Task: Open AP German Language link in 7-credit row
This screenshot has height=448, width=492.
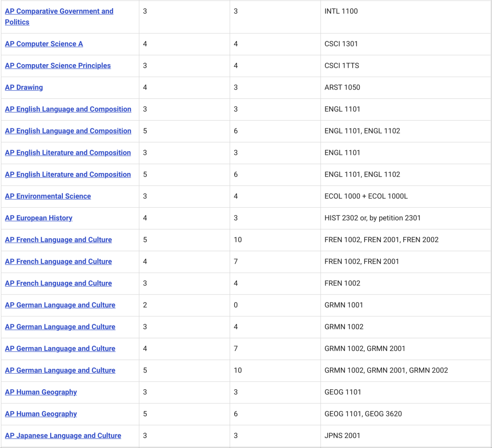Action: (60, 349)
